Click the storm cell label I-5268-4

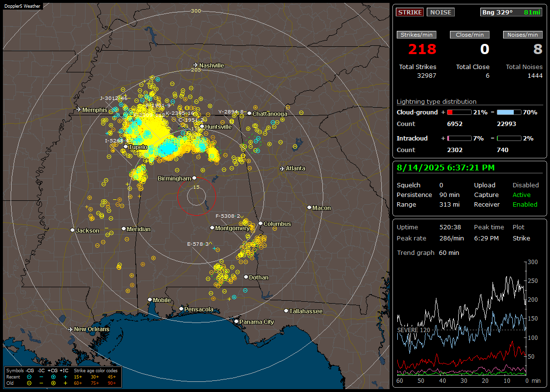[117, 141]
